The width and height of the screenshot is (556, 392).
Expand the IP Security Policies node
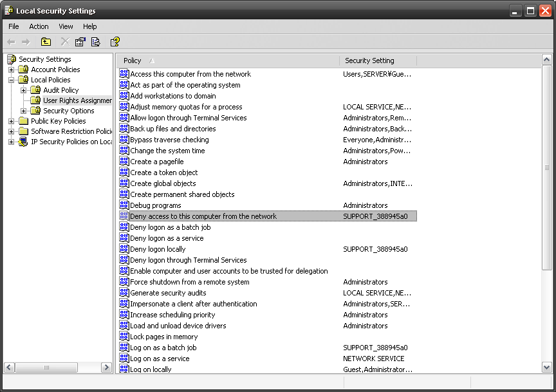(x=12, y=142)
